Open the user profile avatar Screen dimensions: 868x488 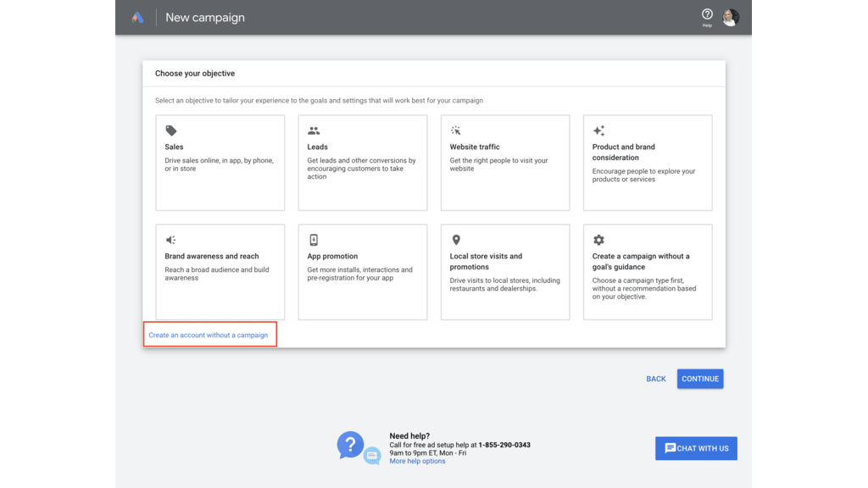pos(730,18)
